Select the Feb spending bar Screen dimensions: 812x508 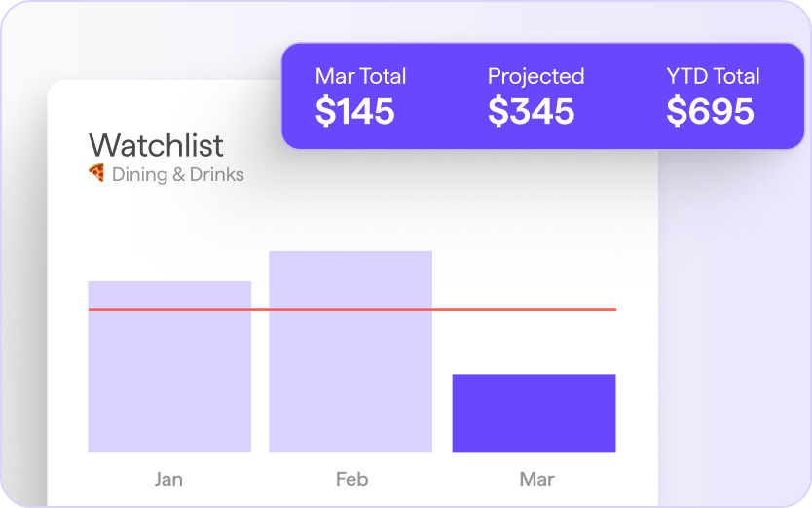pos(351,351)
